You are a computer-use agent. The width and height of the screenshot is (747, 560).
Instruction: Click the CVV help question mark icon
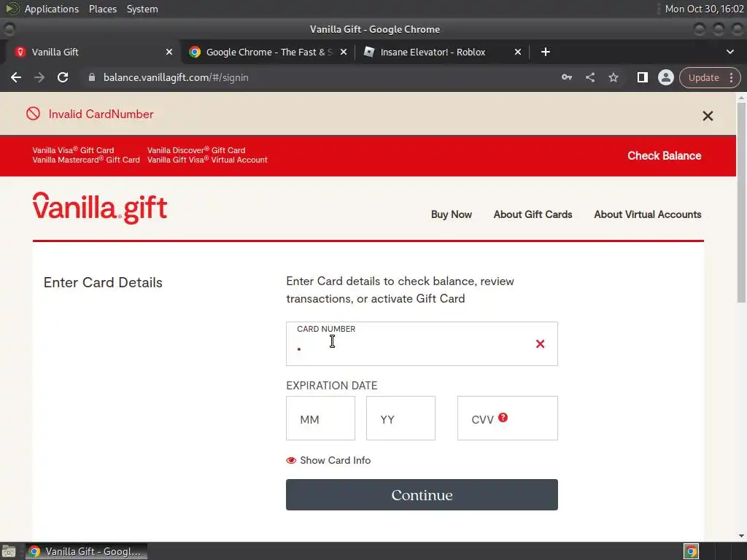[503, 418]
